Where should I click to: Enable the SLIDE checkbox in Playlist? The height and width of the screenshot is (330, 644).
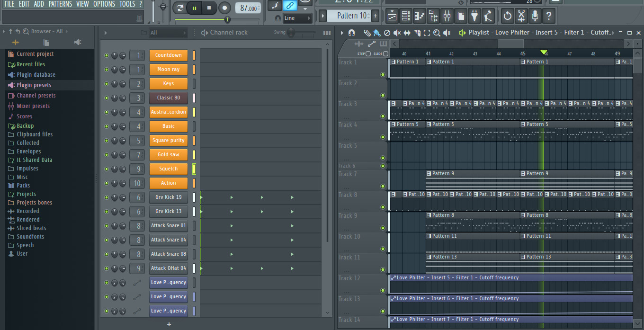[386, 54]
